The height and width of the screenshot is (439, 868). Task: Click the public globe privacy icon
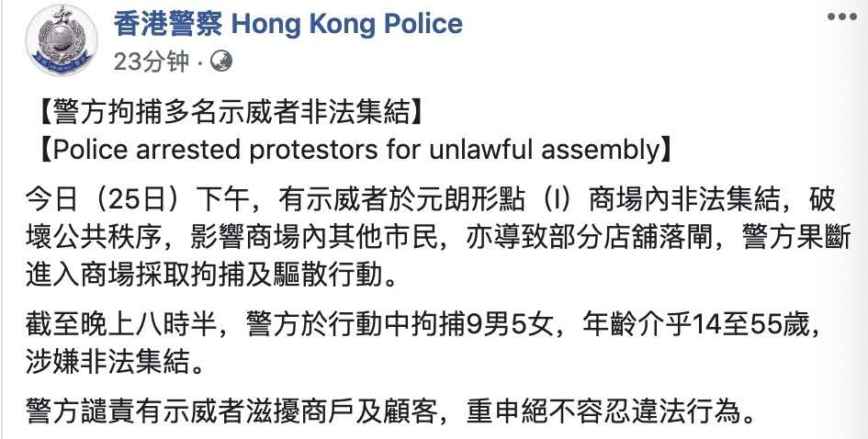pyautogui.click(x=221, y=62)
